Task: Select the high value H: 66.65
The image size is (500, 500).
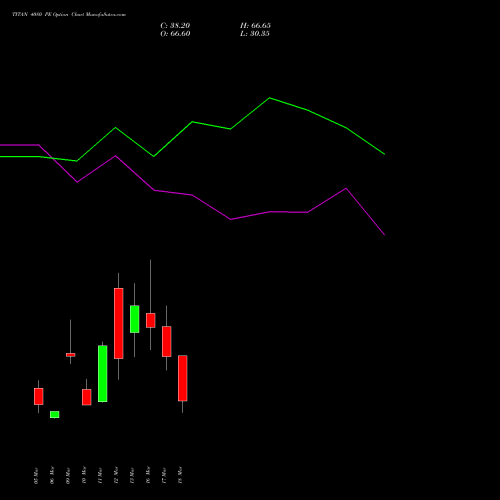Action: click(x=255, y=26)
